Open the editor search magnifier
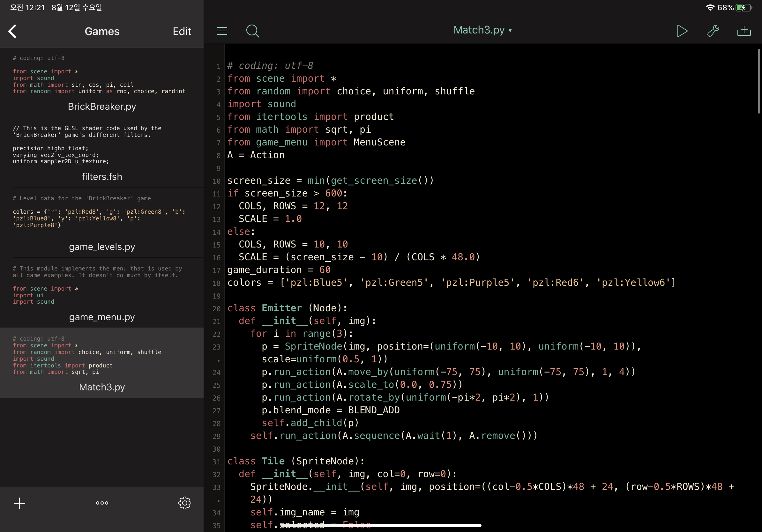Screen dimensions: 762x532 (252, 31)
